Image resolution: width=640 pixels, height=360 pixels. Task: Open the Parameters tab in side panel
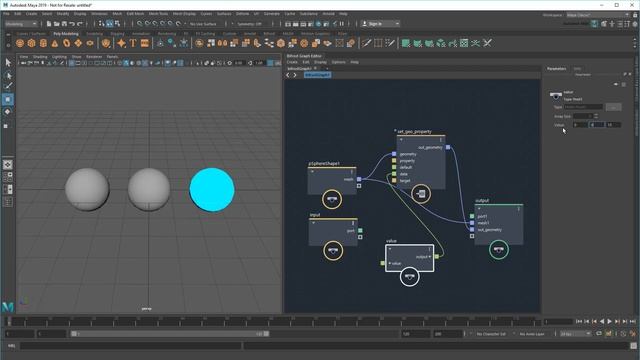pos(557,69)
